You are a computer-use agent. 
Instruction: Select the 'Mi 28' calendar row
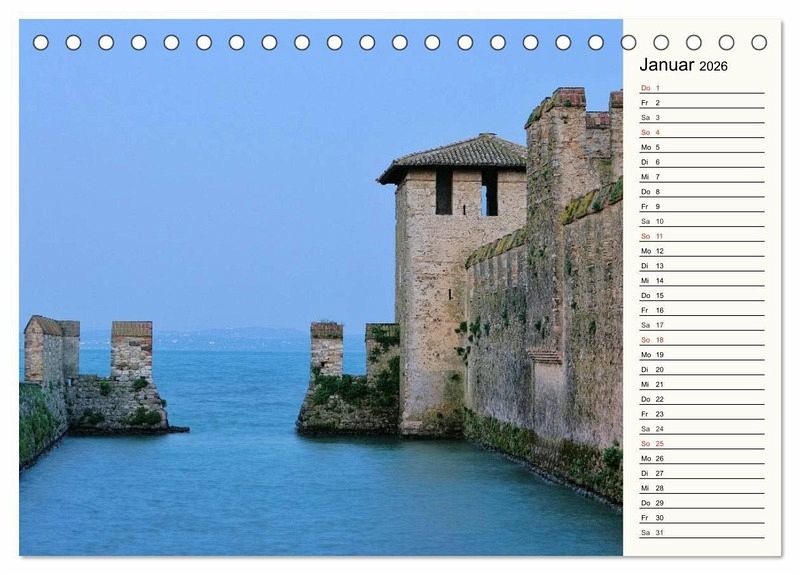coord(702,487)
